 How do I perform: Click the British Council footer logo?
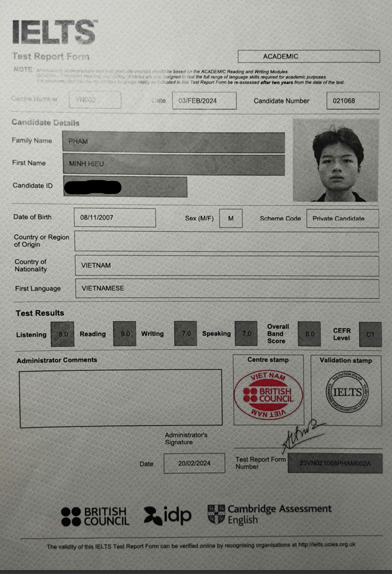95,516
